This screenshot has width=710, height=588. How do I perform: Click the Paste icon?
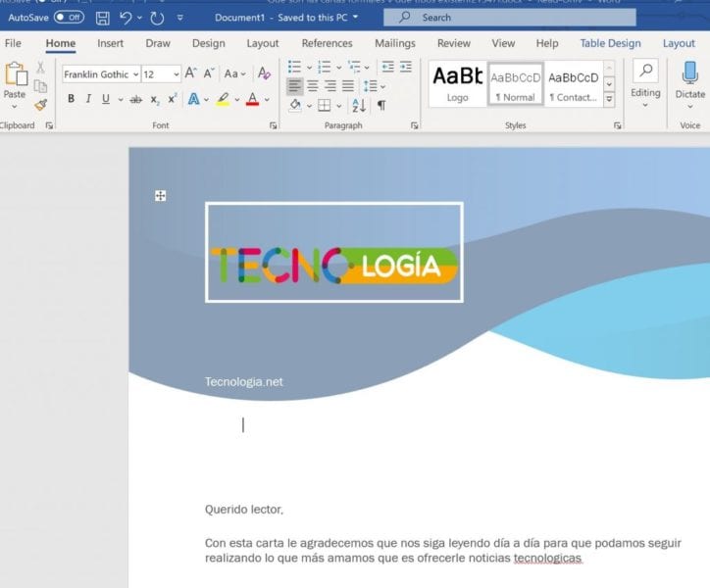(15, 74)
